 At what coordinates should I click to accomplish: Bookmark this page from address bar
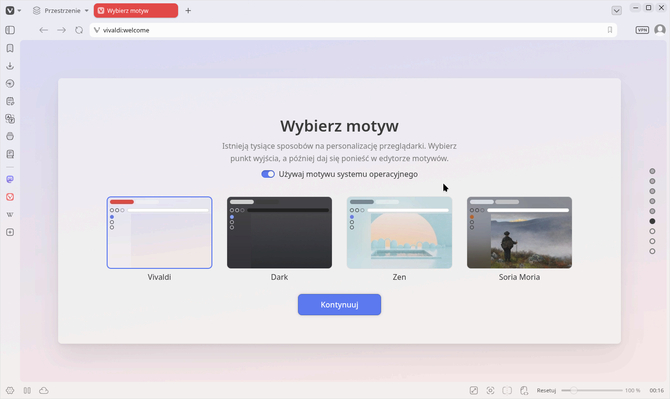tap(610, 30)
